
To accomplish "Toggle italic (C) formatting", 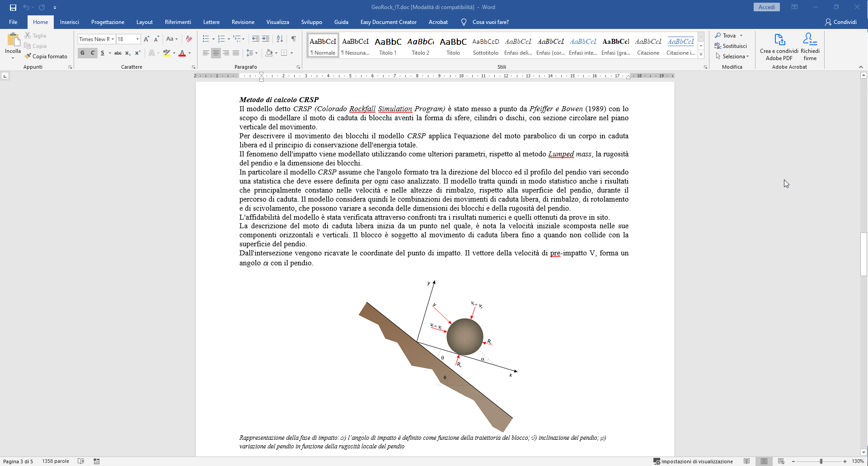I will pyautogui.click(x=93, y=53).
